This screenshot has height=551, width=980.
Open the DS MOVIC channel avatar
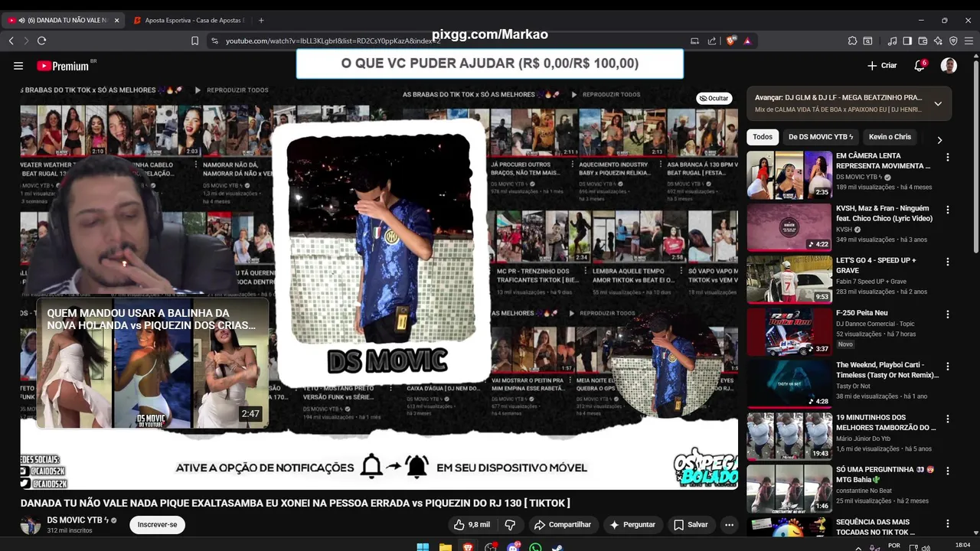[31, 525]
